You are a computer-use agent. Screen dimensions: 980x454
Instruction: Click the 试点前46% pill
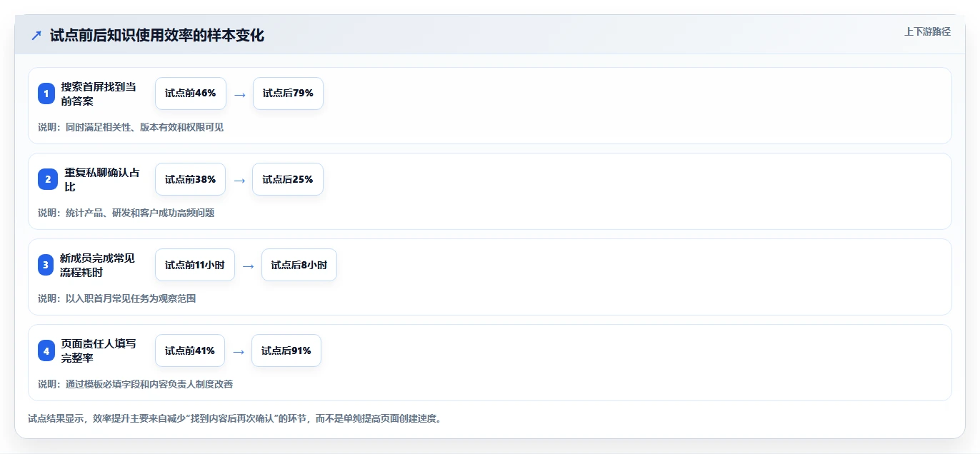click(x=191, y=94)
